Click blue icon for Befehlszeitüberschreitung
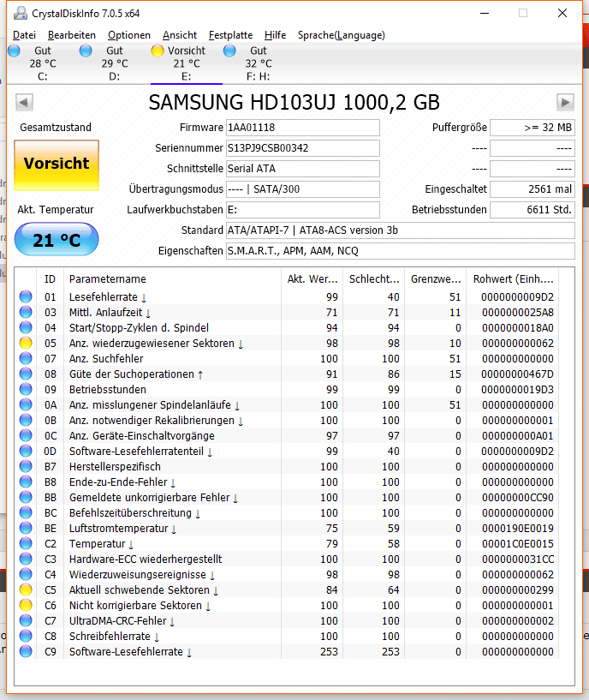The width and height of the screenshot is (589, 700). pos(26,512)
